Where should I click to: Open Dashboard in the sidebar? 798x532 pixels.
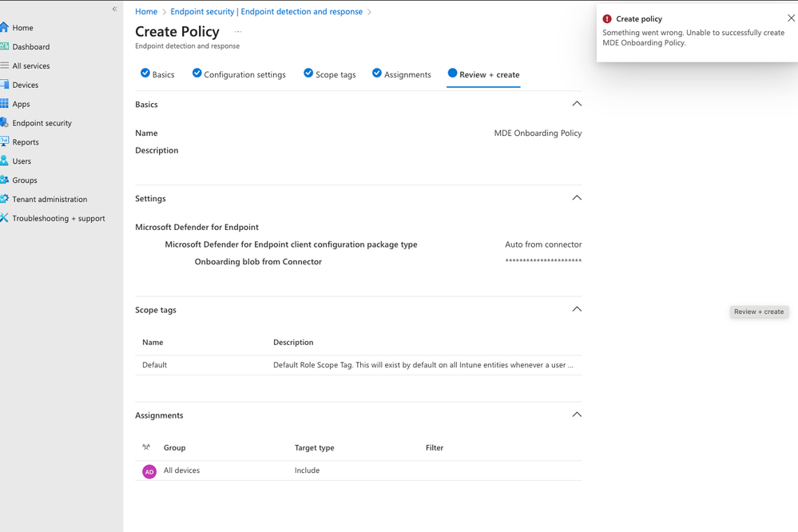pyautogui.click(x=31, y=47)
